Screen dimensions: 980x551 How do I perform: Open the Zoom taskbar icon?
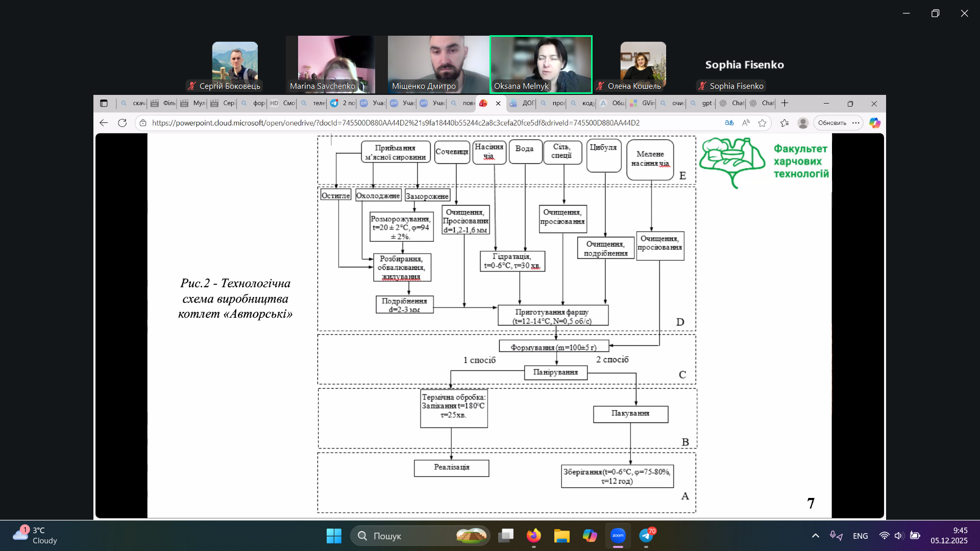pyautogui.click(x=618, y=536)
